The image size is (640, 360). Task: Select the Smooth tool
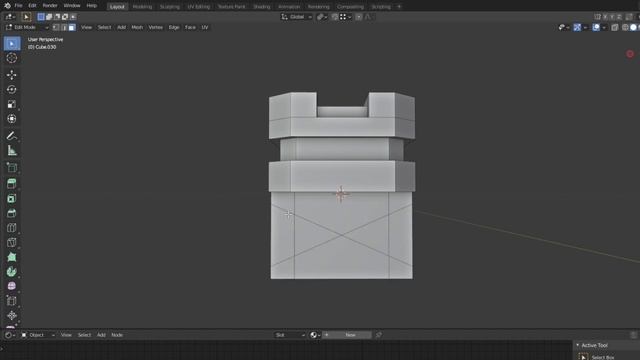pyautogui.click(x=12, y=286)
